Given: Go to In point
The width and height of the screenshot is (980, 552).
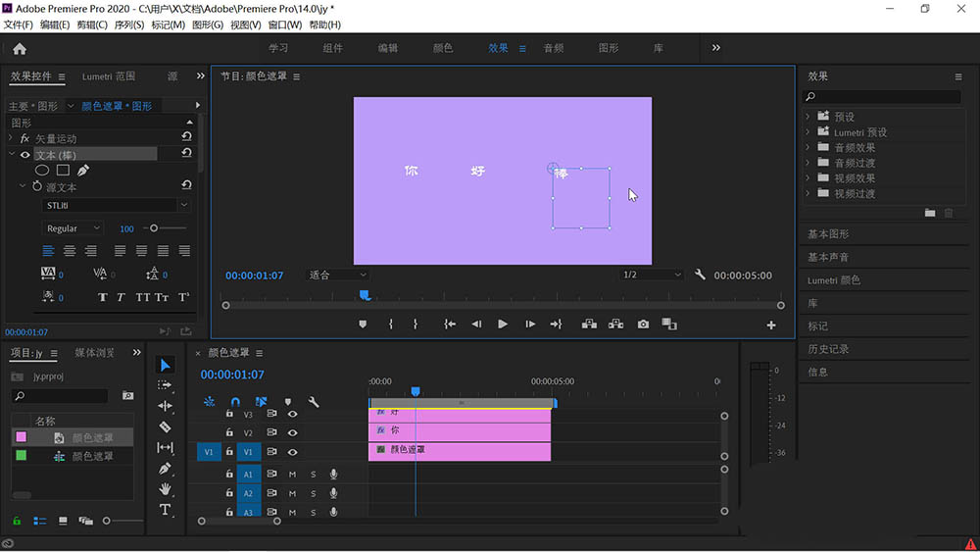Looking at the screenshot, I should [x=450, y=325].
